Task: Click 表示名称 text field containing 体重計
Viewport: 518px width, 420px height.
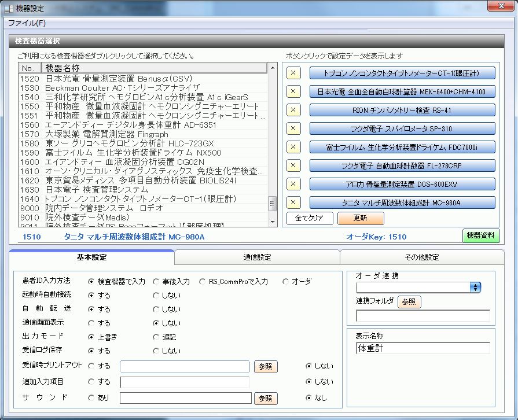Action: [x=423, y=348]
